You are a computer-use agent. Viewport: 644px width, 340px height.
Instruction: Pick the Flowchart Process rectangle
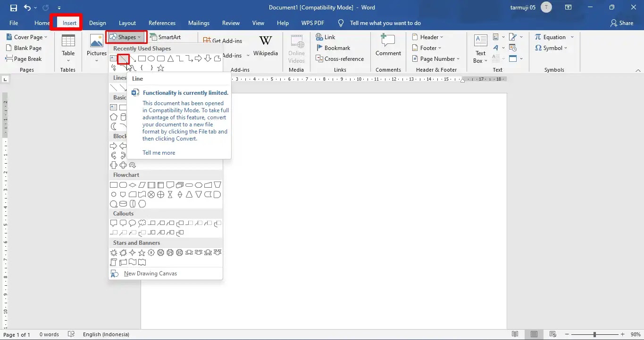coord(114,185)
